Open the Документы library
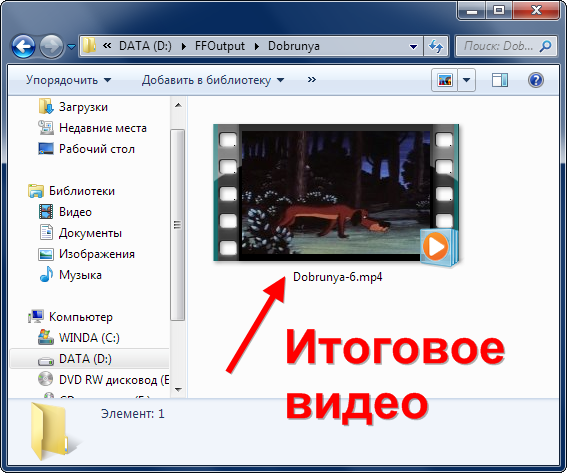 tap(90, 233)
